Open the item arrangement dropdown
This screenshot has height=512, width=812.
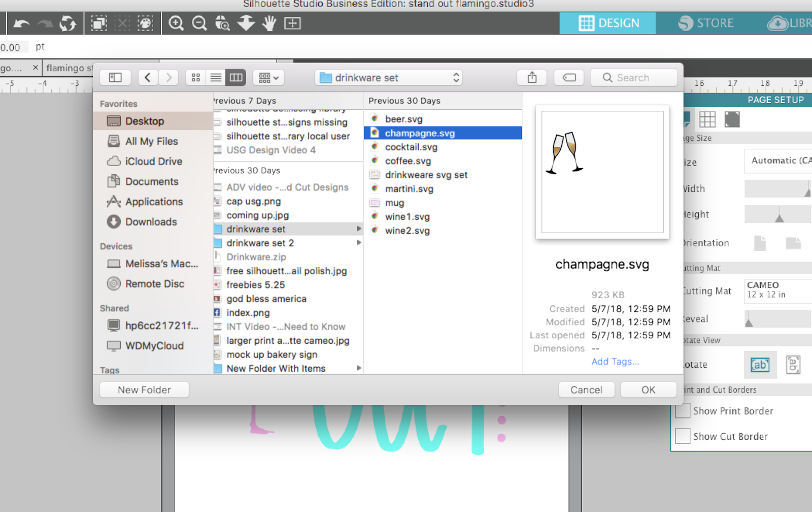coord(267,77)
